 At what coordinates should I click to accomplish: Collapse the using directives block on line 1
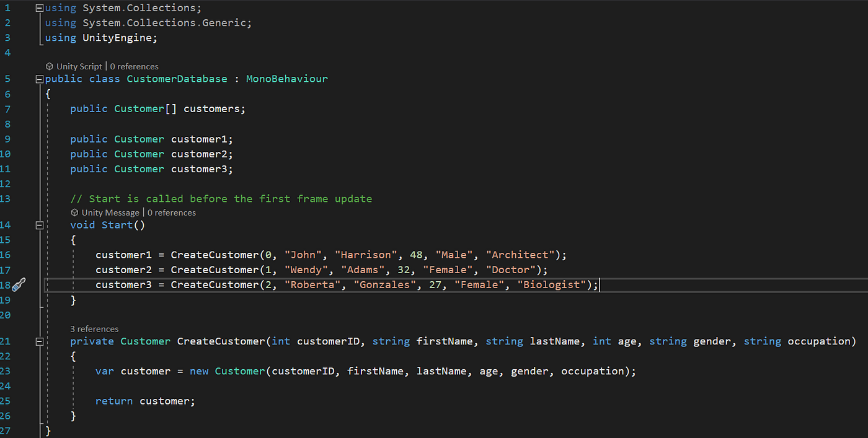point(38,7)
